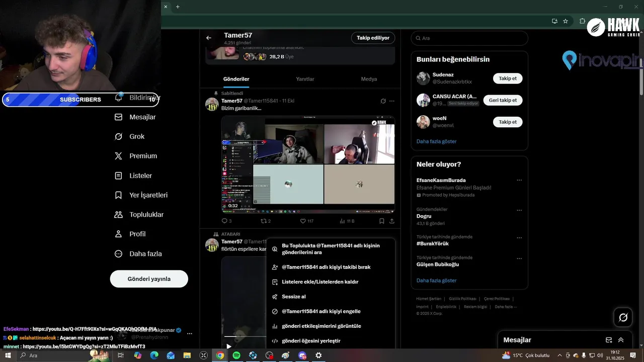The image size is (644, 362).
Task: Select block @Tamer115841 menu option
Action: [x=331, y=311]
